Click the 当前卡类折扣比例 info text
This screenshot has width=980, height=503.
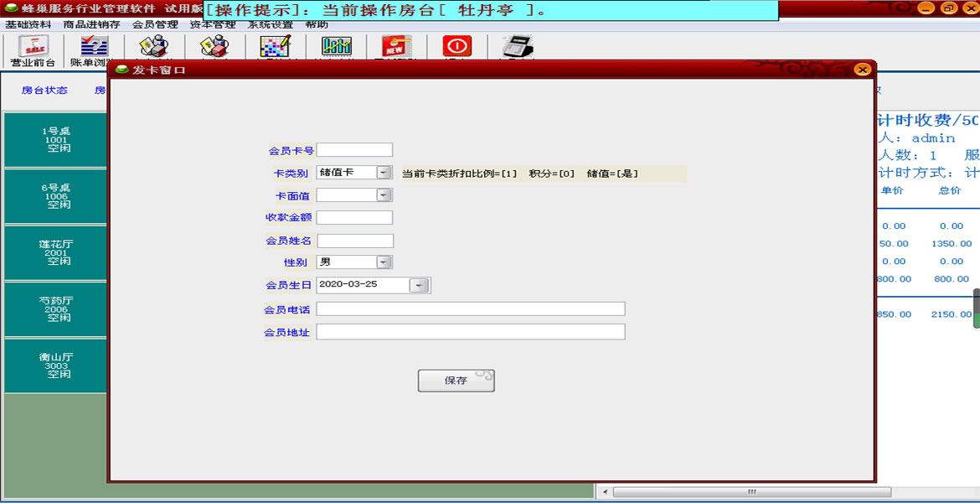point(518,174)
